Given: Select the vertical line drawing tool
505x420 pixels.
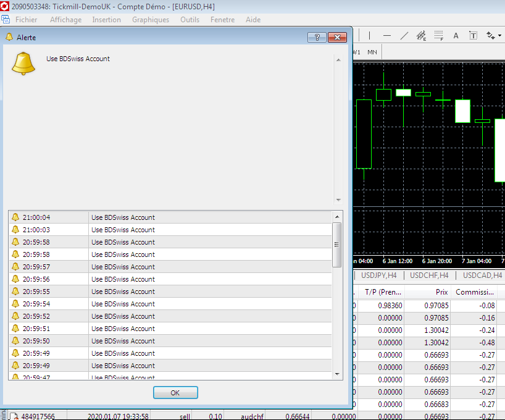Looking at the screenshot, I should point(369,35).
